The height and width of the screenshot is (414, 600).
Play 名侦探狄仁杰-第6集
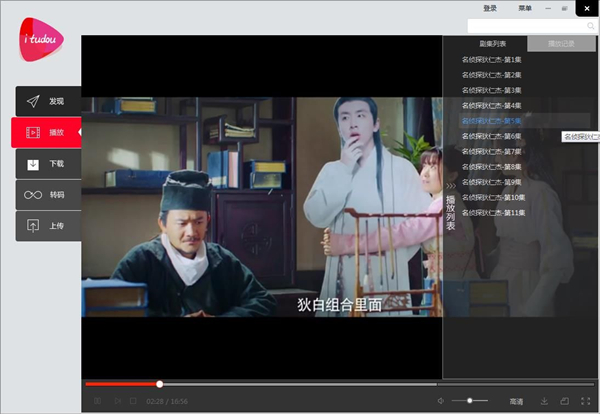(491, 136)
